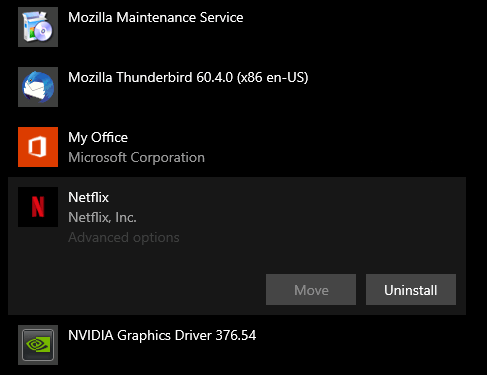Select the Mozilla Thunderbird envelope icon

38,87
